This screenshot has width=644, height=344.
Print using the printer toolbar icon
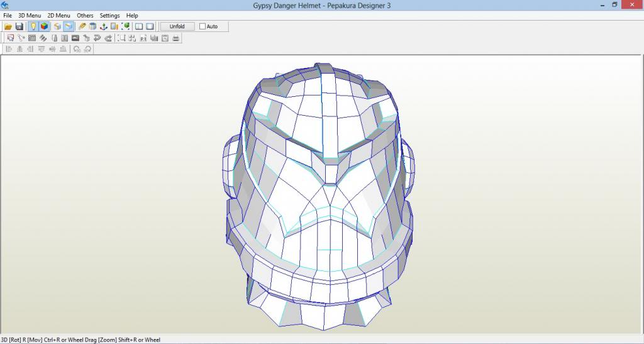pyautogui.click(x=176, y=38)
